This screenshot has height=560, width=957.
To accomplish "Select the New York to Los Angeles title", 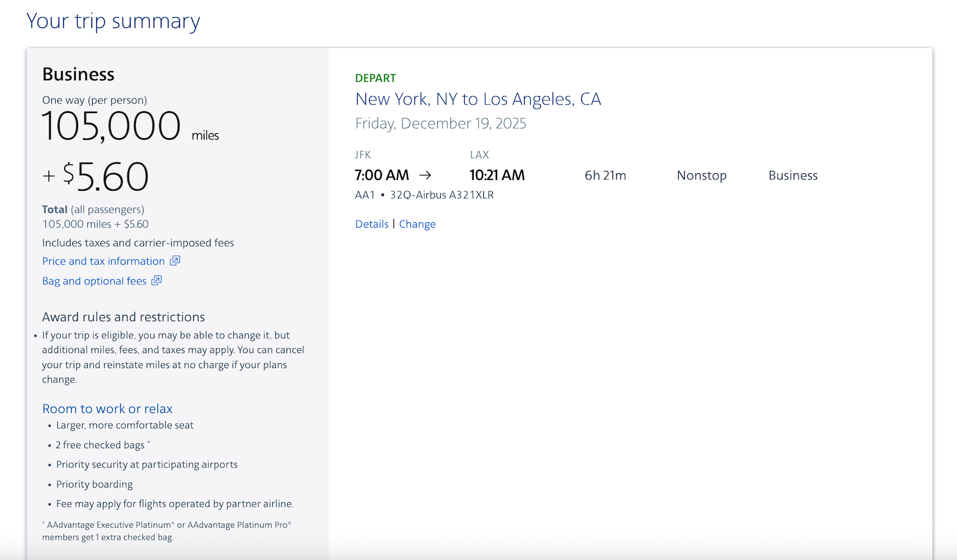I will 477,99.
